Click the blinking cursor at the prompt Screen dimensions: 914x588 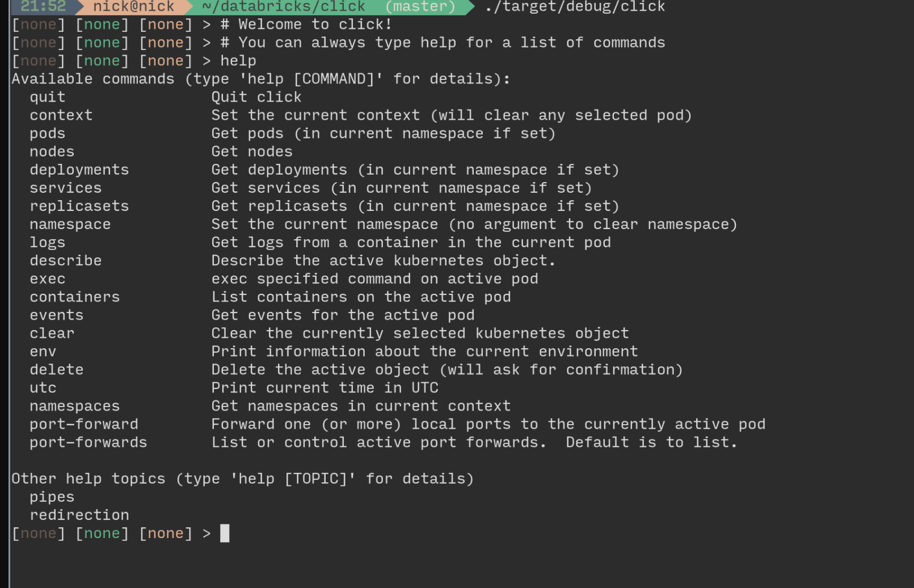[x=225, y=534]
